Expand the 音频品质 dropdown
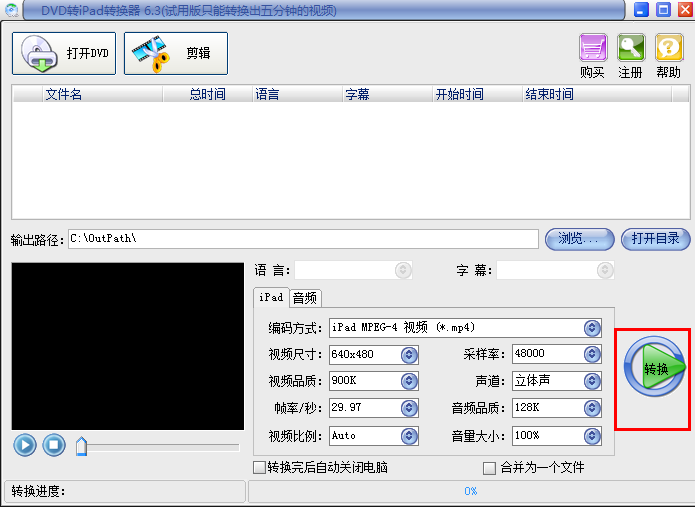The image size is (695, 507). (x=592, y=408)
